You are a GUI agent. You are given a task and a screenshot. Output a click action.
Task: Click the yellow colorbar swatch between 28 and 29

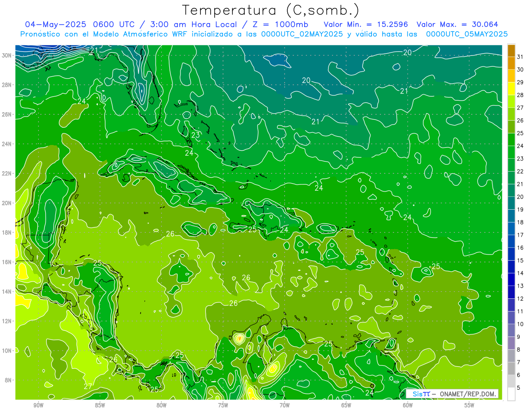pyautogui.click(x=511, y=89)
